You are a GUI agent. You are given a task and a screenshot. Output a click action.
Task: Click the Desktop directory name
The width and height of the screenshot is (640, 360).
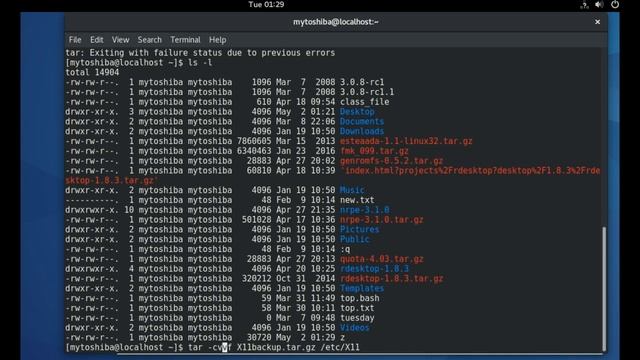(x=357, y=111)
